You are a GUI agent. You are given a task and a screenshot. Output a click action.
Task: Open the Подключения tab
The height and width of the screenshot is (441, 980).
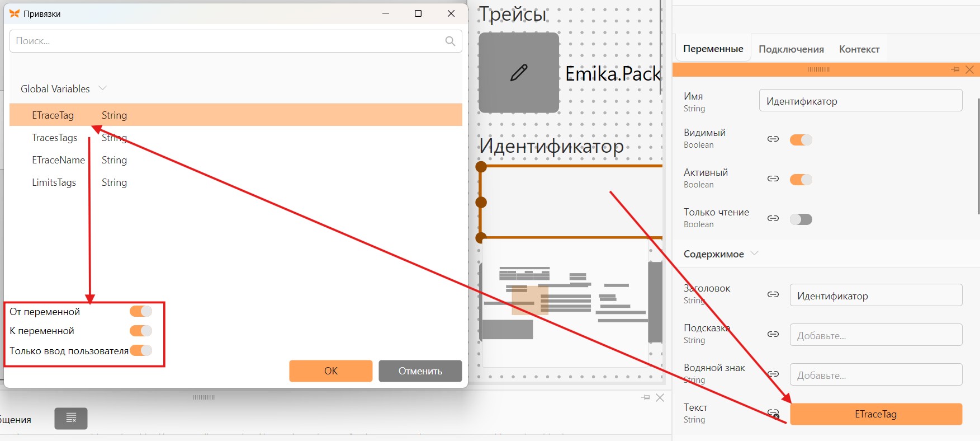pos(791,49)
